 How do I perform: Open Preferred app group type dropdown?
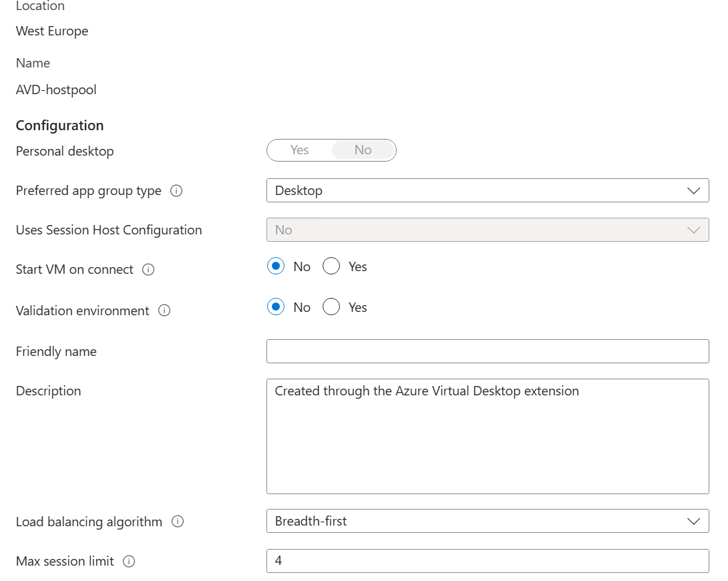coord(488,190)
